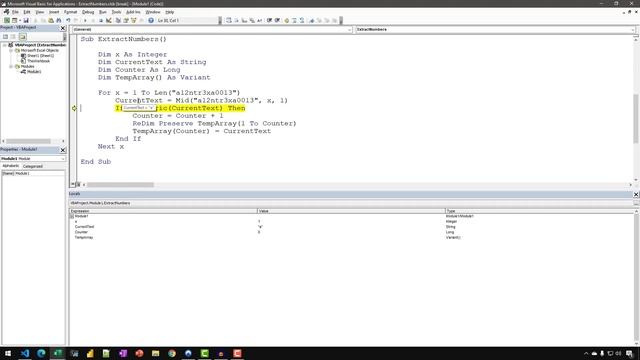The width and height of the screenshot is (640, 360).
Task: Open the Format menu
Action: 70,12
